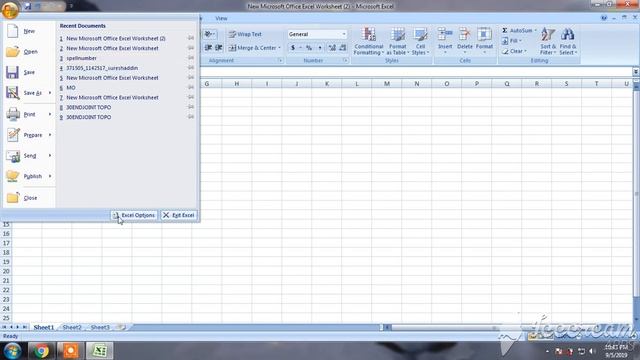Viewport: 640px width, 360px height.
Task: Pin the first recent document entry
Action: tap(191, 38)
